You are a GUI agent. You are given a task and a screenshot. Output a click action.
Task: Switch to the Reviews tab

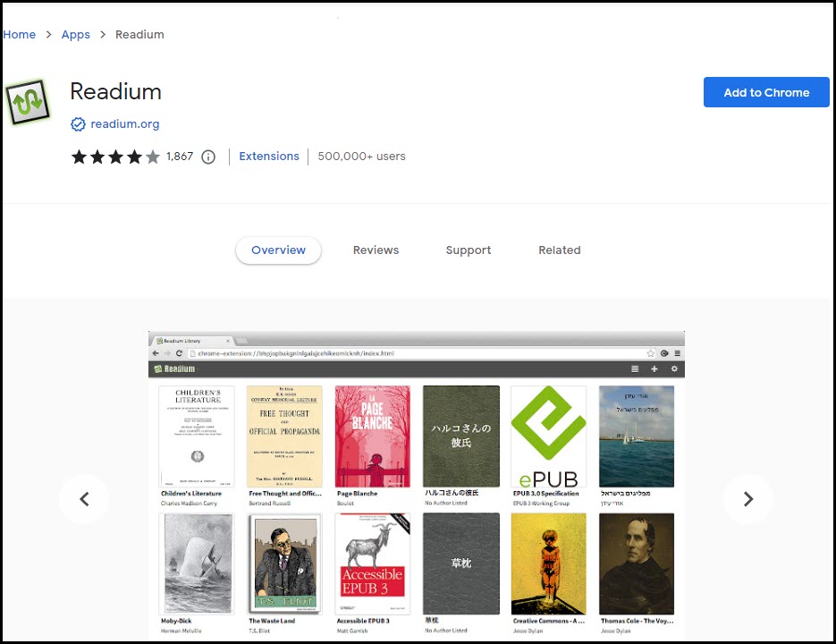[376, 250]
